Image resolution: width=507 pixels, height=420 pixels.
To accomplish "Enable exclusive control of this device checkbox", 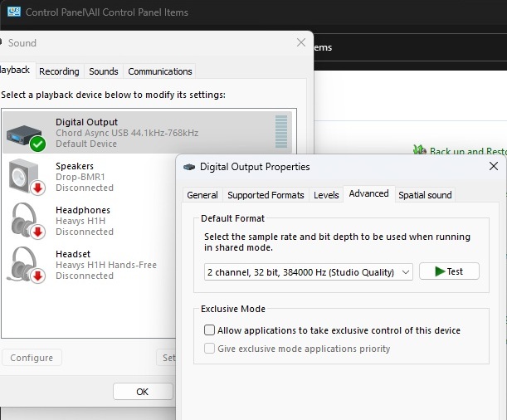I will click(209, 330).
